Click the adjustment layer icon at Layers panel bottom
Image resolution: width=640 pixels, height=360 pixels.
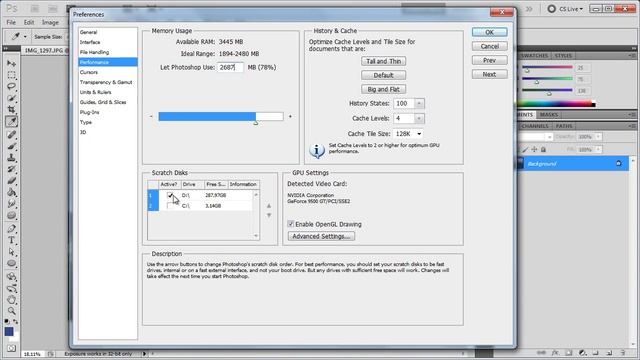coord(582,352)
